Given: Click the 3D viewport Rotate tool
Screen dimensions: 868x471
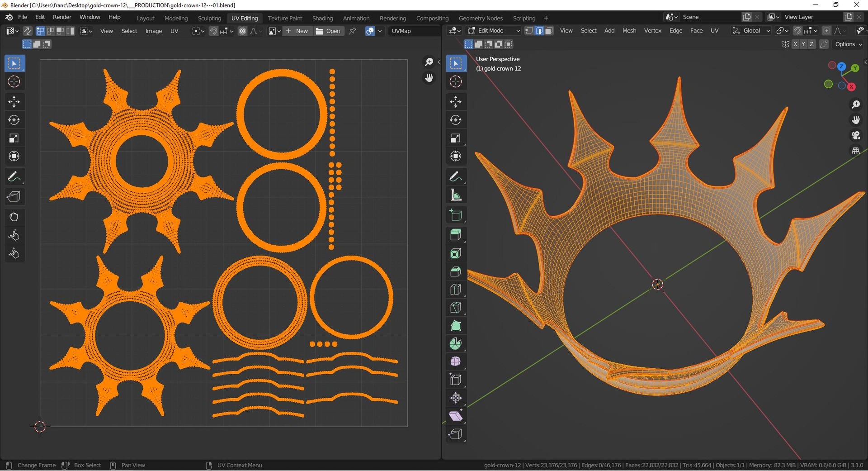Looking at the screenshot, I should 456,120.
